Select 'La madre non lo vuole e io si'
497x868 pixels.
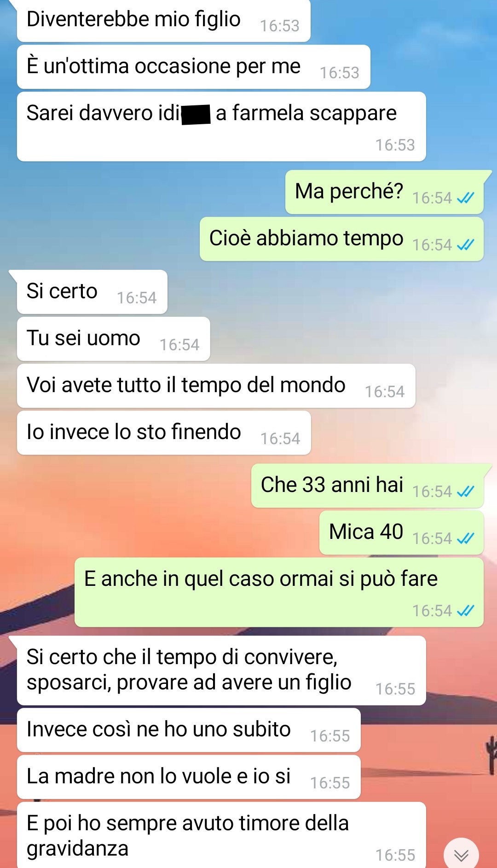click(189, 777)
